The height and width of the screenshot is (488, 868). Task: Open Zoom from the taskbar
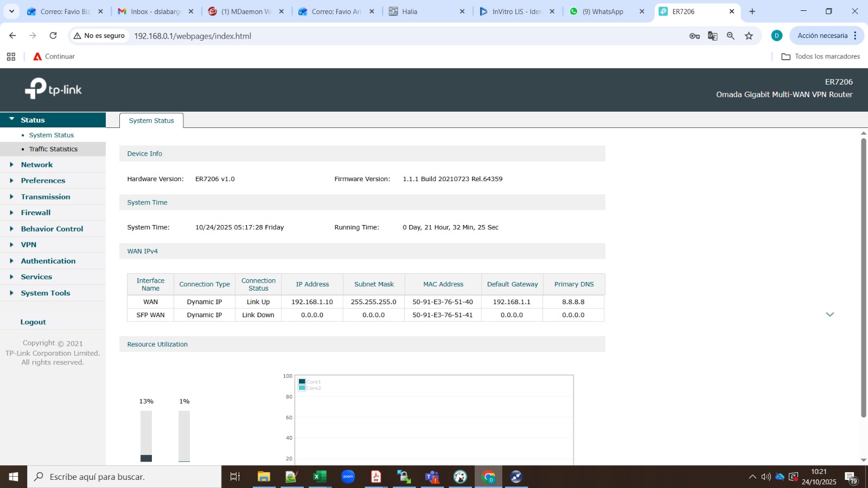pyautogui.click(x=348, y=477)
